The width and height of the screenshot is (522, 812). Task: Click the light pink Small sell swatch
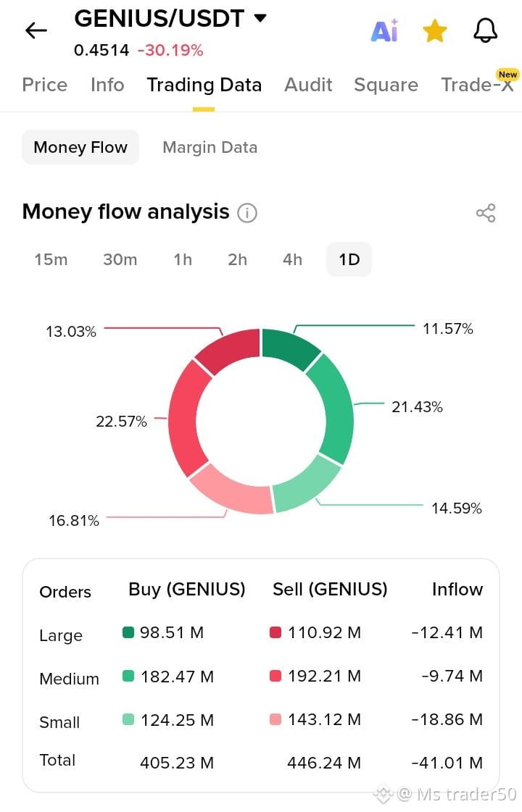tap(275, 719)
